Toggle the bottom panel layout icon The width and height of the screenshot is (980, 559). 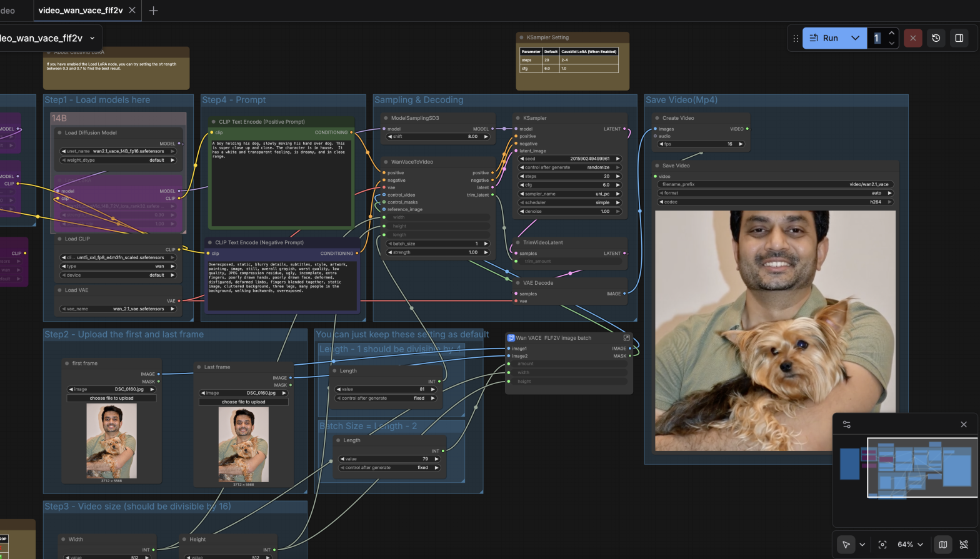pyautogui.click(x=959, y=38)
